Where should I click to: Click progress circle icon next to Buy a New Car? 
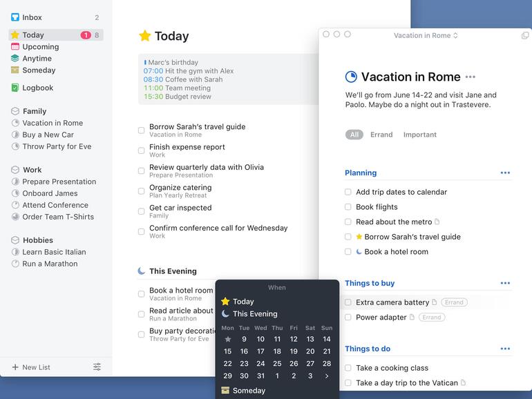(15, 135)
